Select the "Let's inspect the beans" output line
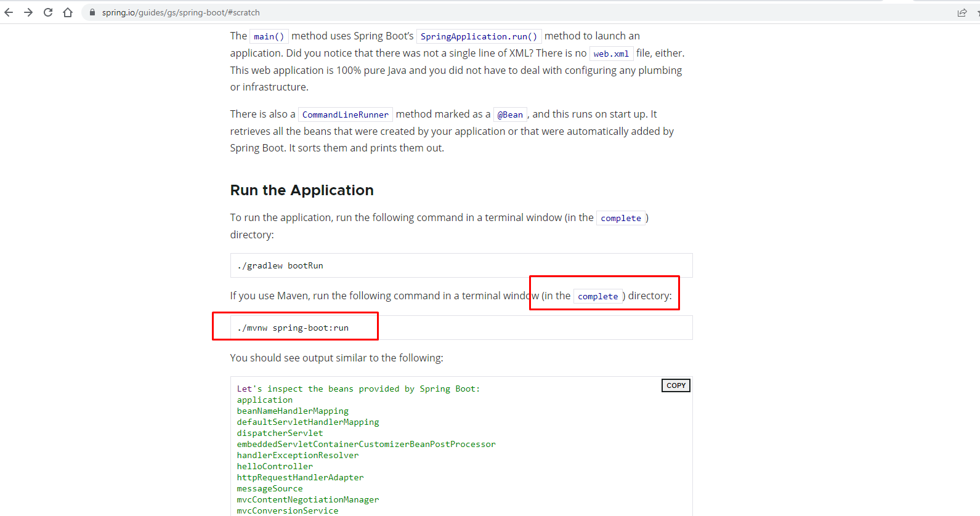The image size is (980, 516). [x=358, y=389]
